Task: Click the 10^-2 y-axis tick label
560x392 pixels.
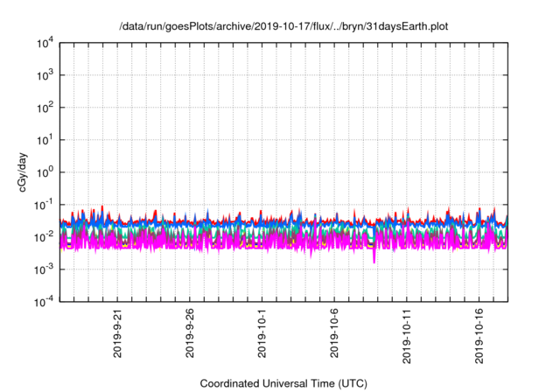Action: [x=43, y=236]
